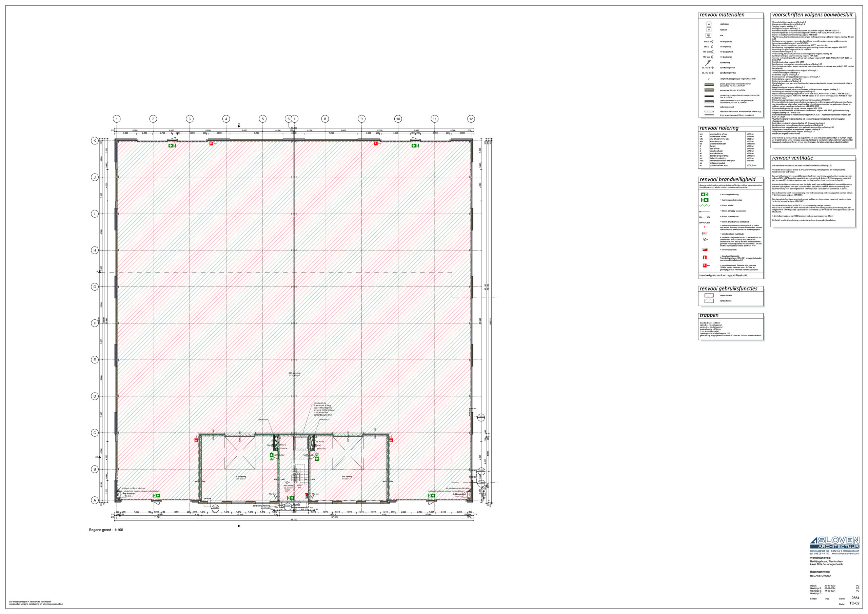The image size is (868, 614).
Task: Click the vluchtwegaanduiding trap sign in legend
Action: (x=705, y=200)
